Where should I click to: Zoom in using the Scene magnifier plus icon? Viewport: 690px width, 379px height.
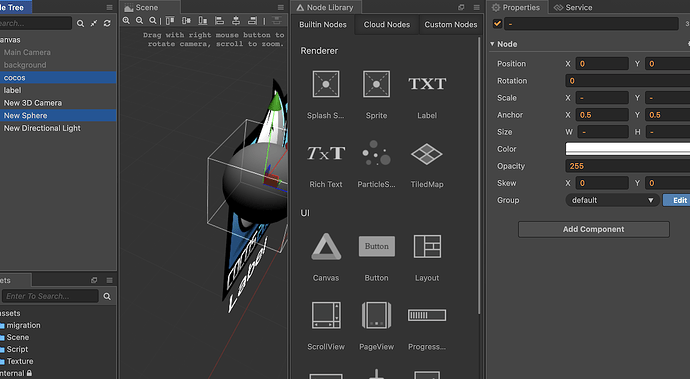126,20
